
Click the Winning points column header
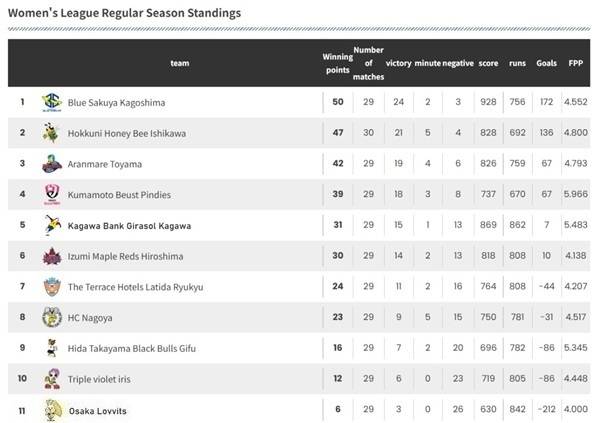[338, 64]
